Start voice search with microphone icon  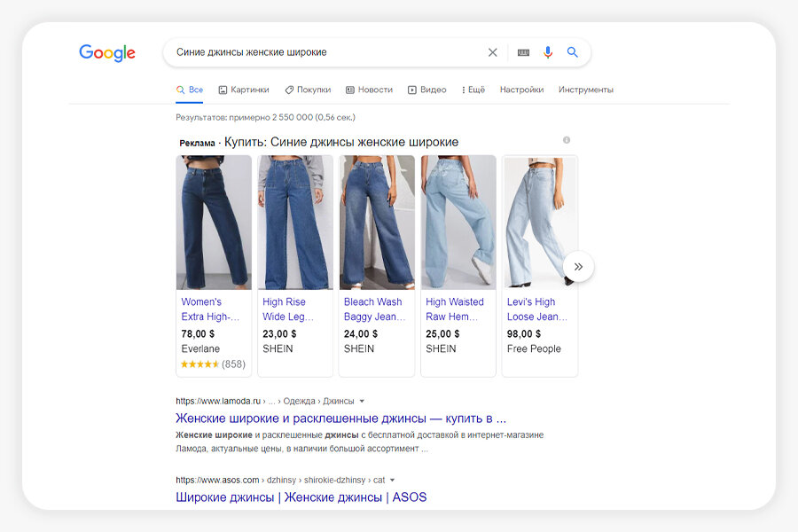tap(548, 52)
